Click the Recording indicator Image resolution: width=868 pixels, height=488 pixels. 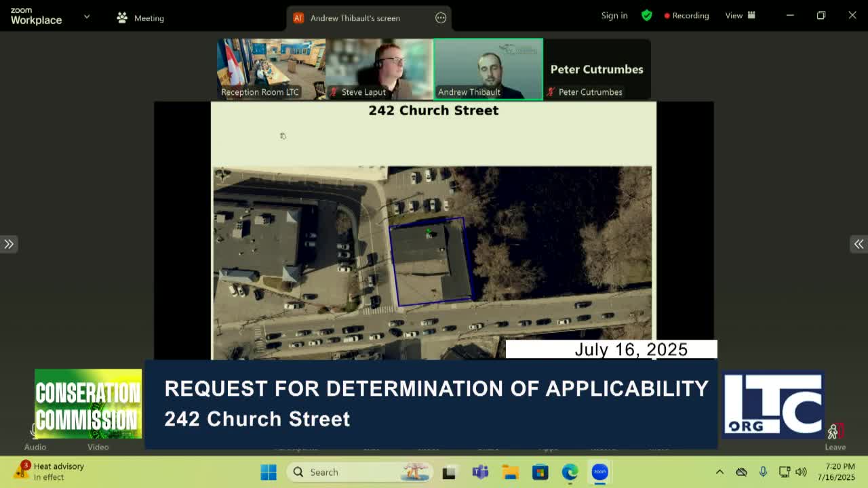pos(686,16)
